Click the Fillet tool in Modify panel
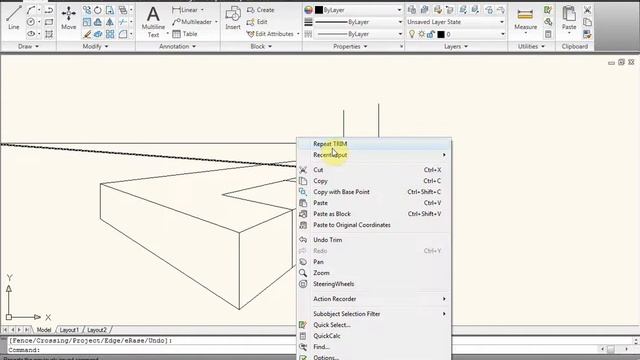Image resolution: width=640 pixels, height=360 pixels. tap(122, 35)
